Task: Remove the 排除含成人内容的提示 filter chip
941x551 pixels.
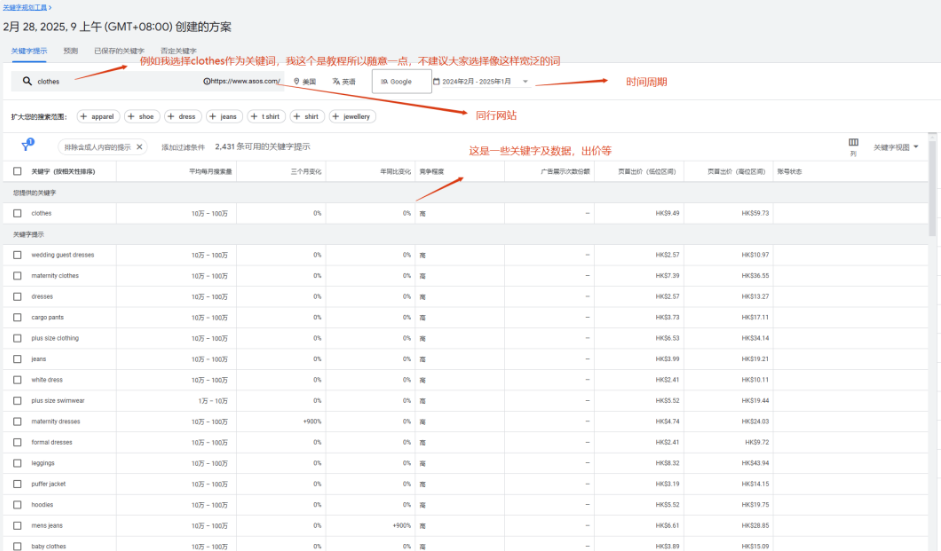Action: 139,147
